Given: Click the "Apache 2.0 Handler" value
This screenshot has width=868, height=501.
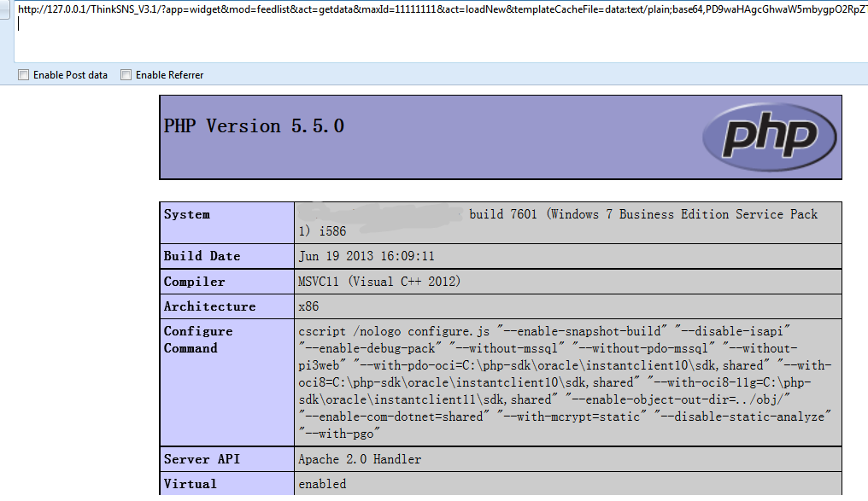Looking at the screenshot, I should tap(360, 459).
